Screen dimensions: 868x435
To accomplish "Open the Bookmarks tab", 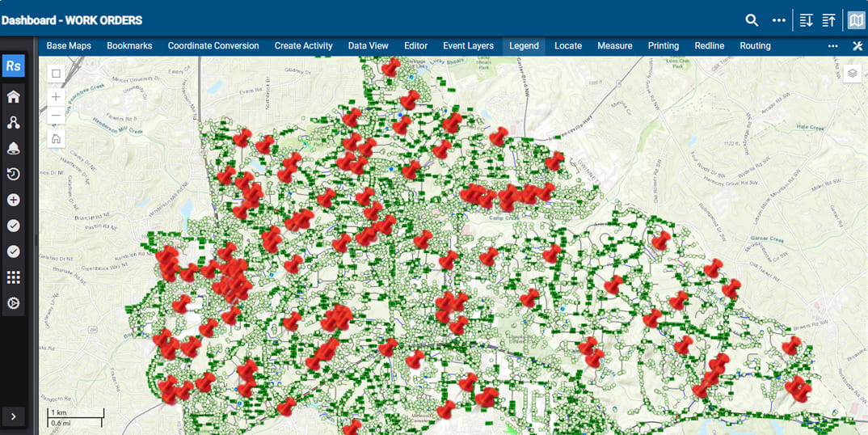I will 129,46.
